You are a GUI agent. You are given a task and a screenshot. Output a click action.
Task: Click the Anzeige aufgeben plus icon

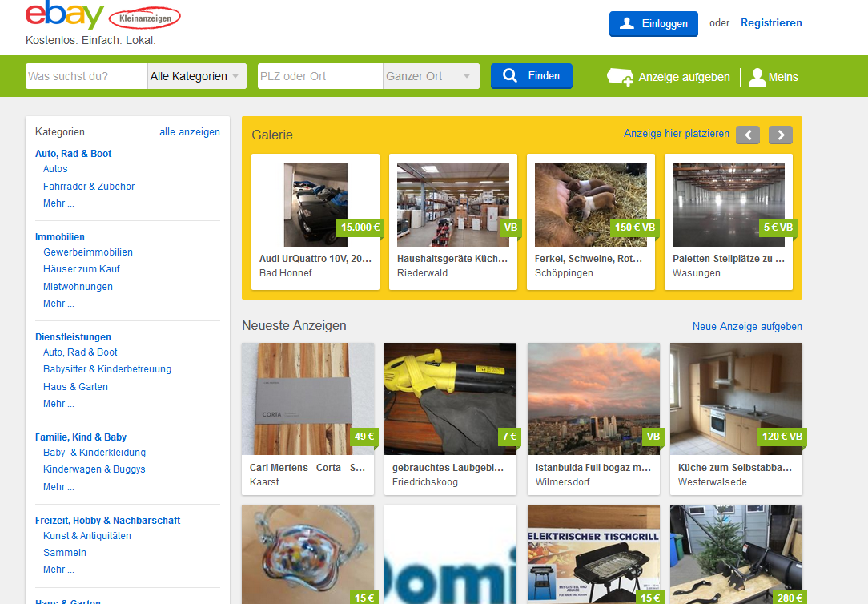point(620,77)
